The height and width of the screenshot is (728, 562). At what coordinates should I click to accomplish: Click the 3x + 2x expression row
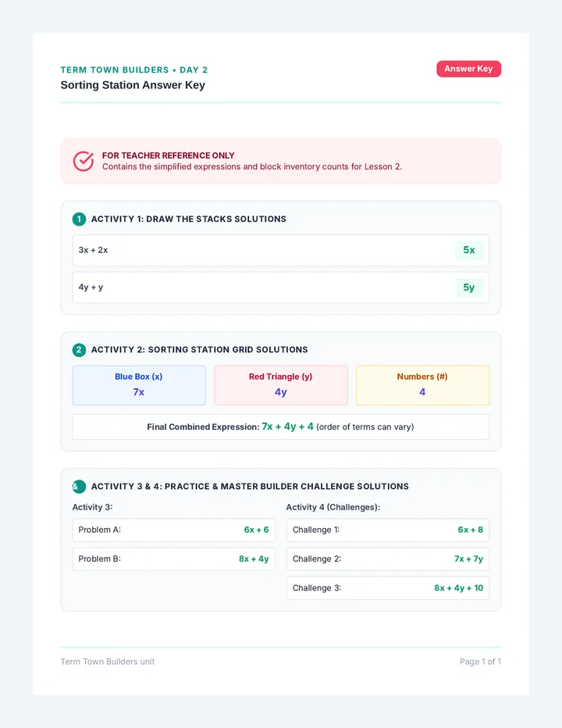[x=281, y=250]
